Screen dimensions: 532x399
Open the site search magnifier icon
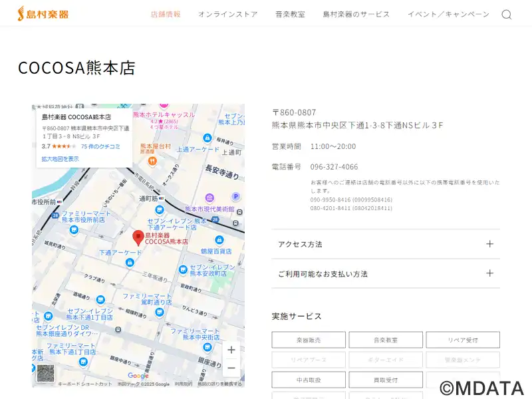pyautogui.click(x=507, y=15)
